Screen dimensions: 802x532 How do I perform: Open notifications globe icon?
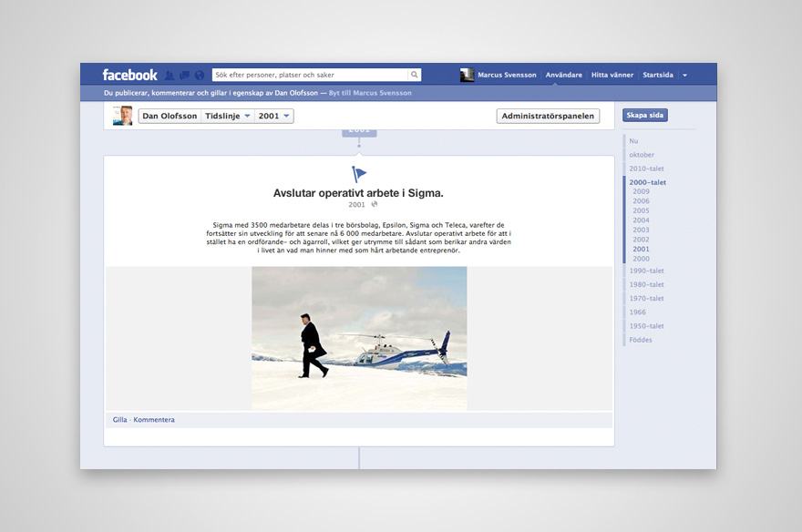[199, 75]
